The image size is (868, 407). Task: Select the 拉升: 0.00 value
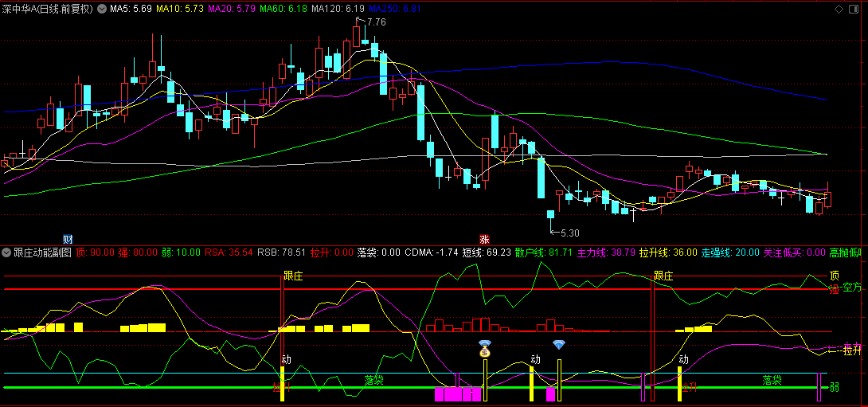(x=331, y=252)
